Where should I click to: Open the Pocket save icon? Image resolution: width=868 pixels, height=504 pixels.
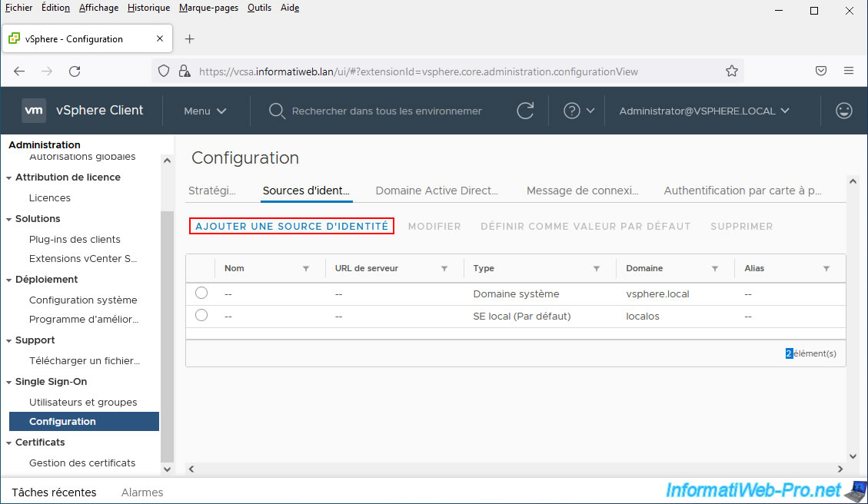coord(821,71)
